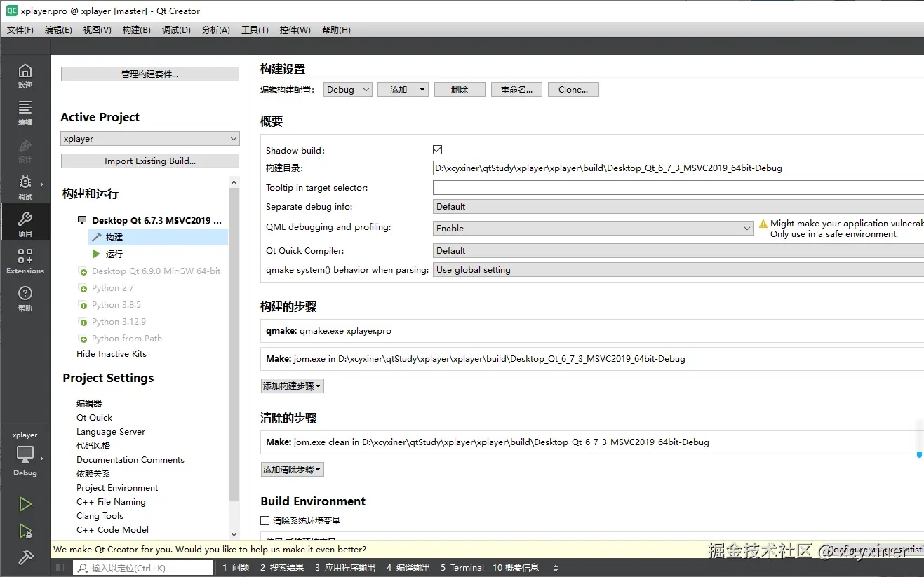Viewport: 924px width, 577px height.
Task: Open the 视图(V) menu
Action: [x=97, y=30]
